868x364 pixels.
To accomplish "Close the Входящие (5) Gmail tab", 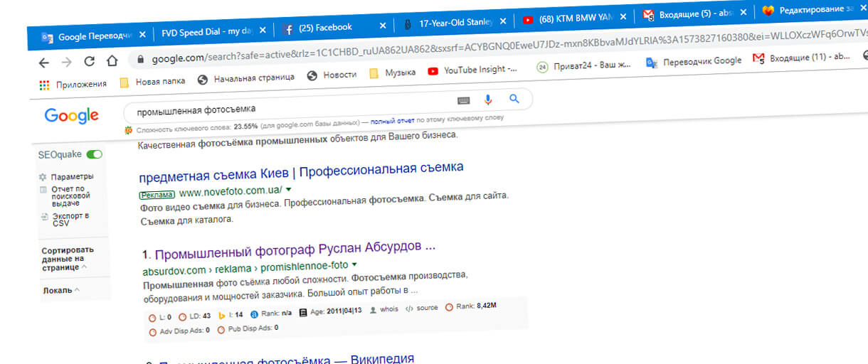I will click(x=743, y=13).
